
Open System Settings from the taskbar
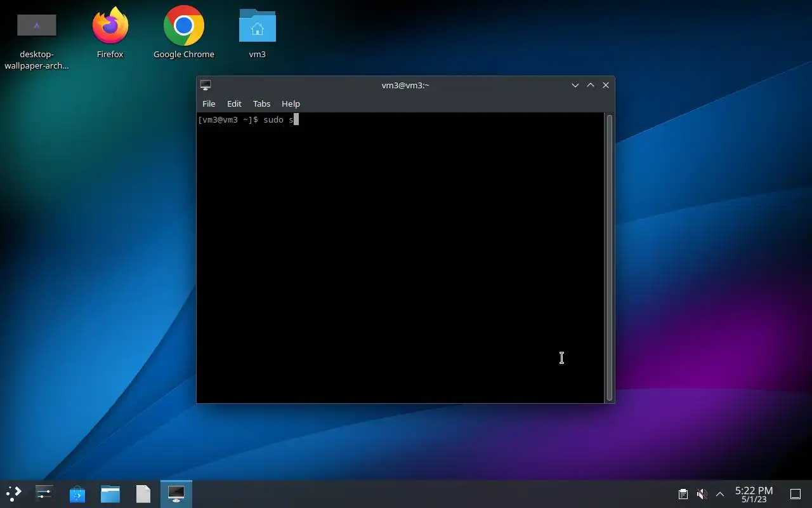(x=44, y=493)
